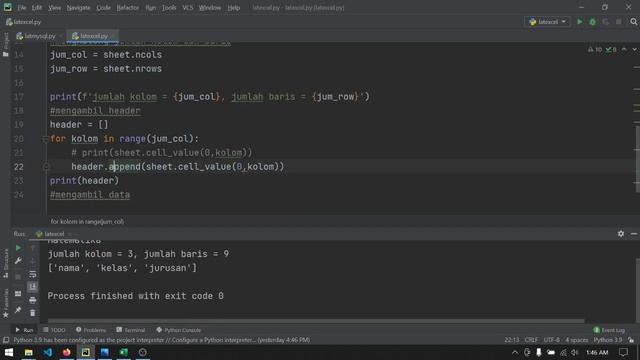Stop process in the Run panel
The height and width of the screenshot is (360, 640).
[x=18, y=277]
